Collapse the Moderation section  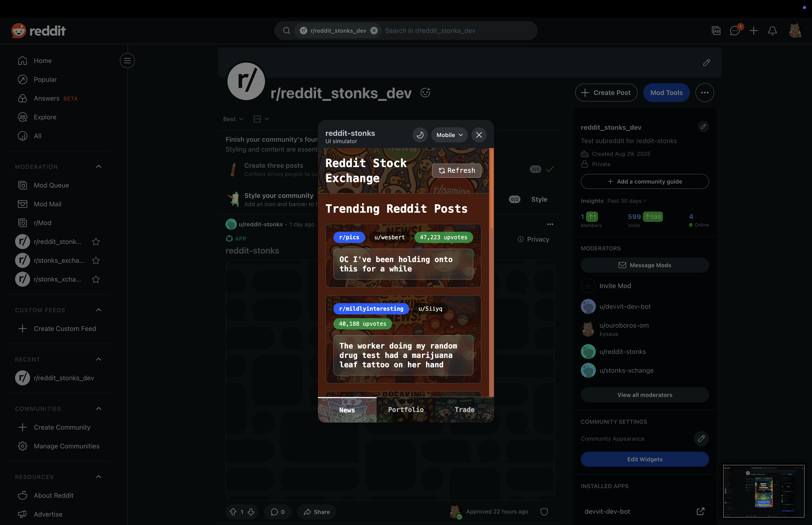coord(98,167)
